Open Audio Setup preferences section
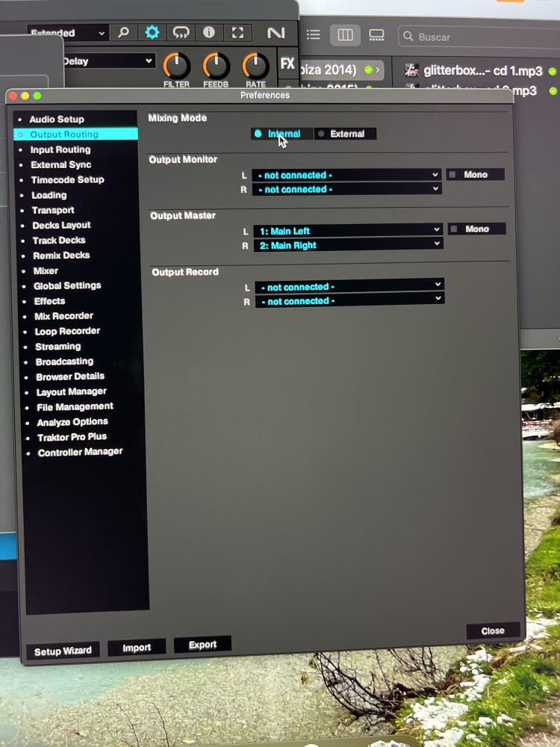The height and width of the screenshot is (747, 560). coord(57,119)
